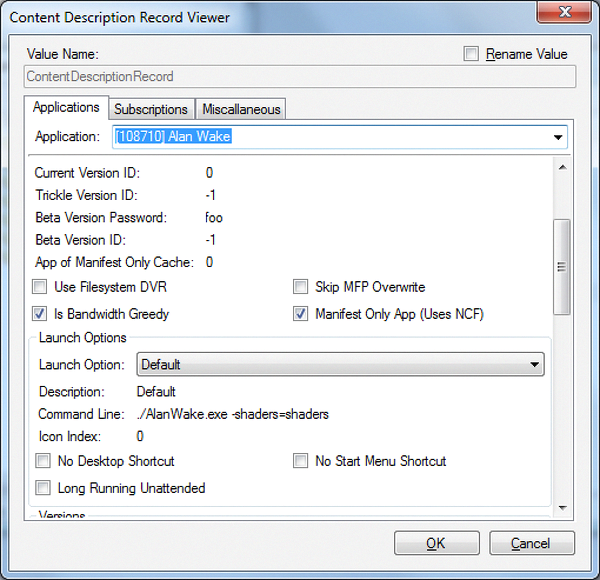Click the scrollbar up arrow

coord(561,167)
